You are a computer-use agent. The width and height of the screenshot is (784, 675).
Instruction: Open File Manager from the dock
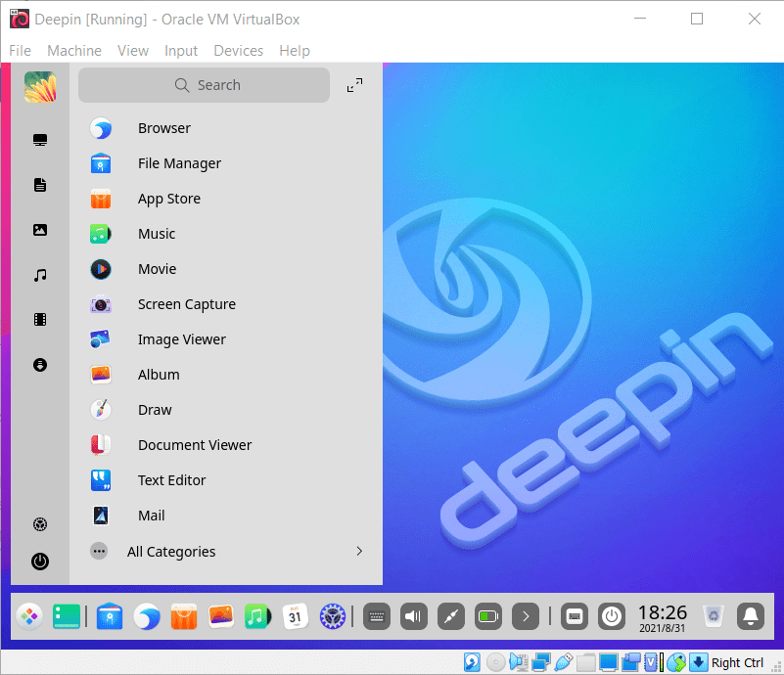point(110,616)
